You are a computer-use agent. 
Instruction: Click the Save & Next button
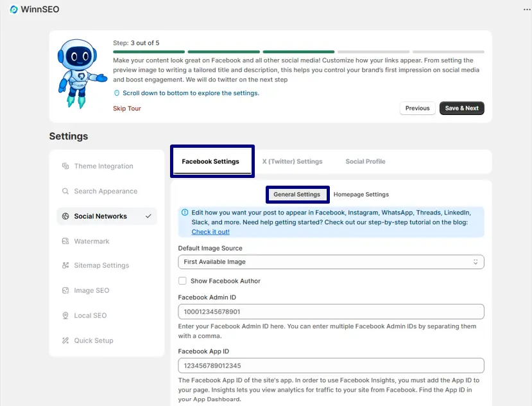click(462, 108)
